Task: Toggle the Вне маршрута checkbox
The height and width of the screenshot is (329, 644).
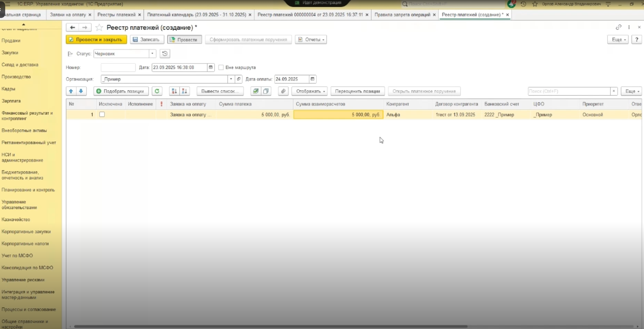Action: point(221,68)
